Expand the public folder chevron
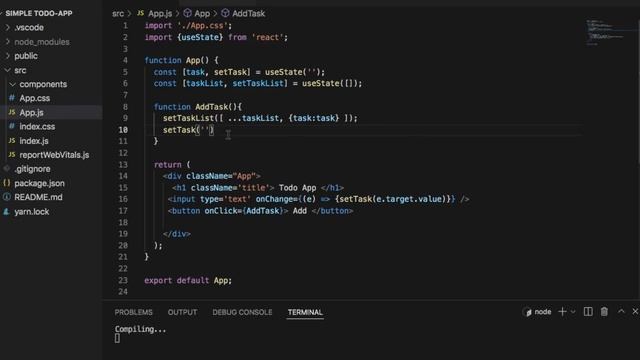Image resolution: width=640 pixels, height=360 pixels. pos(7,56)
